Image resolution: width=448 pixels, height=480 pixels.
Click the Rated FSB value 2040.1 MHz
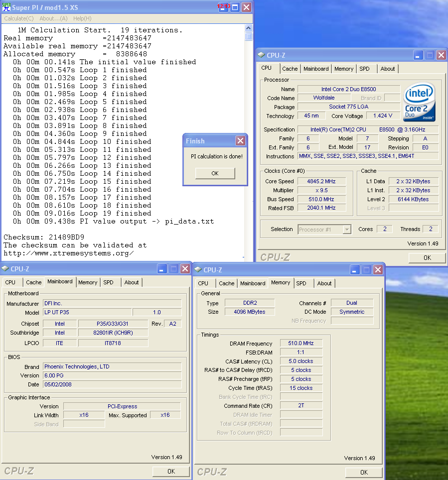pyautogui.click(x=321, y=208)
